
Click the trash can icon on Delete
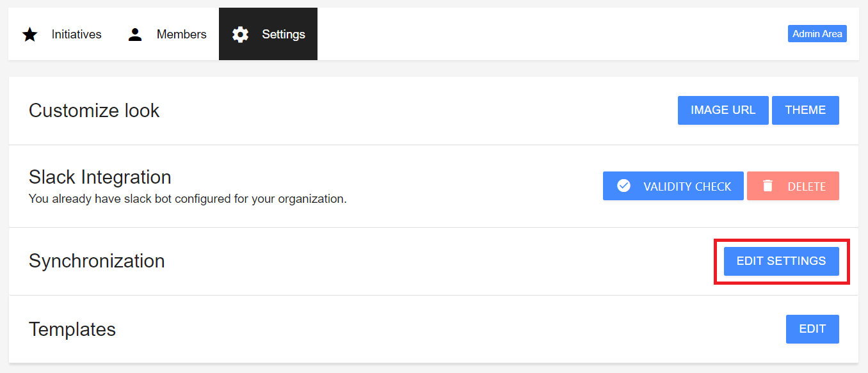pyautogui.click(x=768, y=186)
